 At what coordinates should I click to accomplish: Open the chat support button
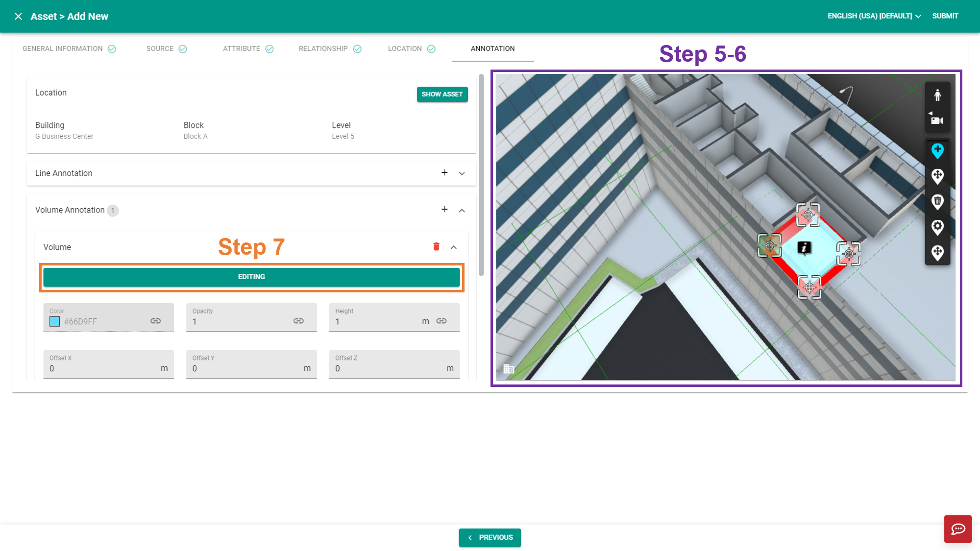(x=957, y=529)
